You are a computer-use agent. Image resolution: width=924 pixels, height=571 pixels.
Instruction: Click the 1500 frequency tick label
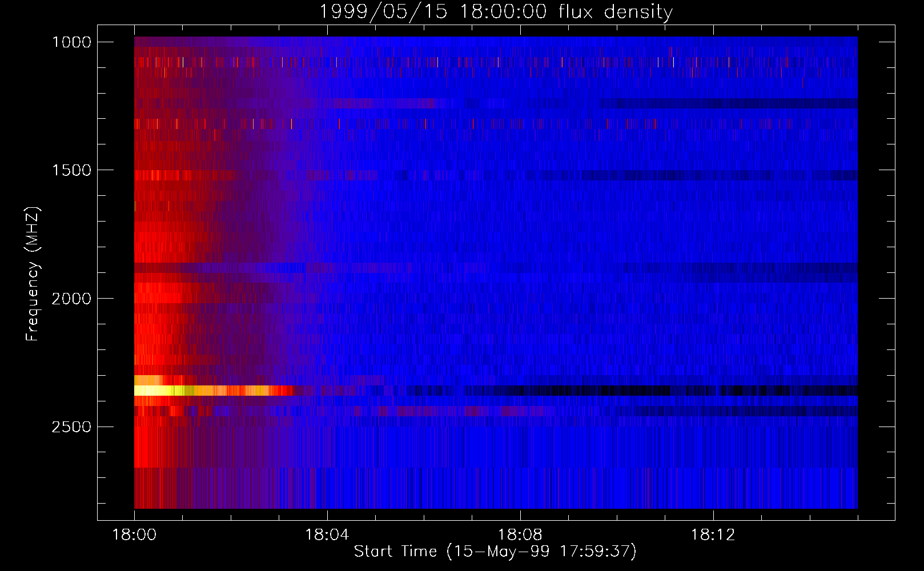pos(71,170)
